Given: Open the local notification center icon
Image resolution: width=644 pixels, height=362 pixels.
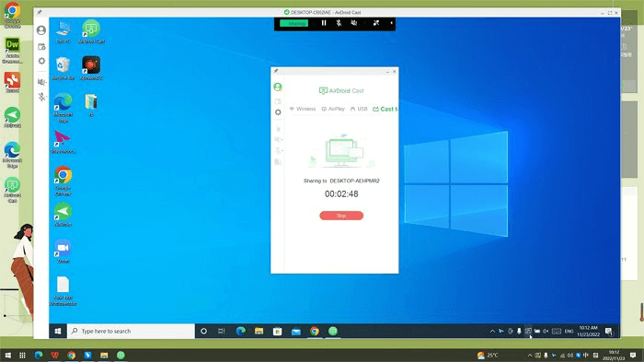Looking at the screenshot, I should [633, 356].
